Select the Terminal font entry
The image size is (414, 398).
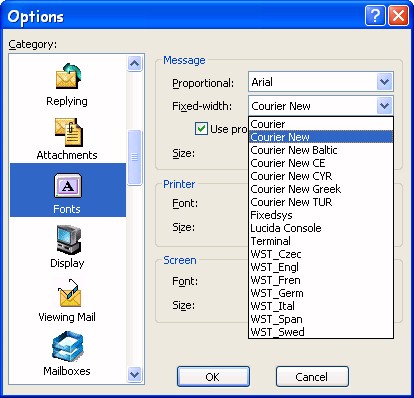pos(321,241)
